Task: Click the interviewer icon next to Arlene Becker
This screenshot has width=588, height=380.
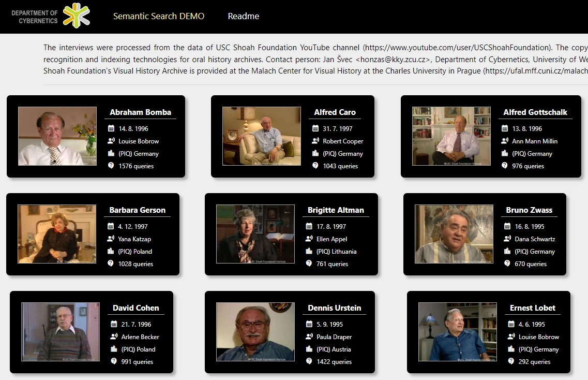Action: tap(114, 337)
